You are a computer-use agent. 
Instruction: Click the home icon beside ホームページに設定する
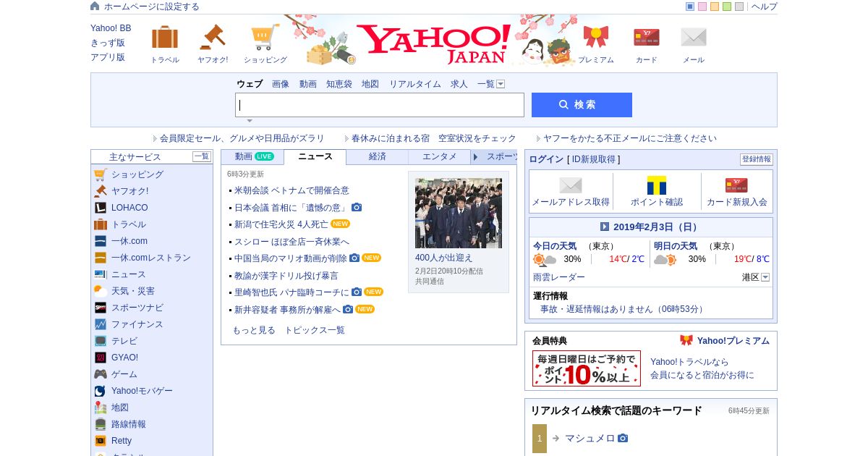95,6
